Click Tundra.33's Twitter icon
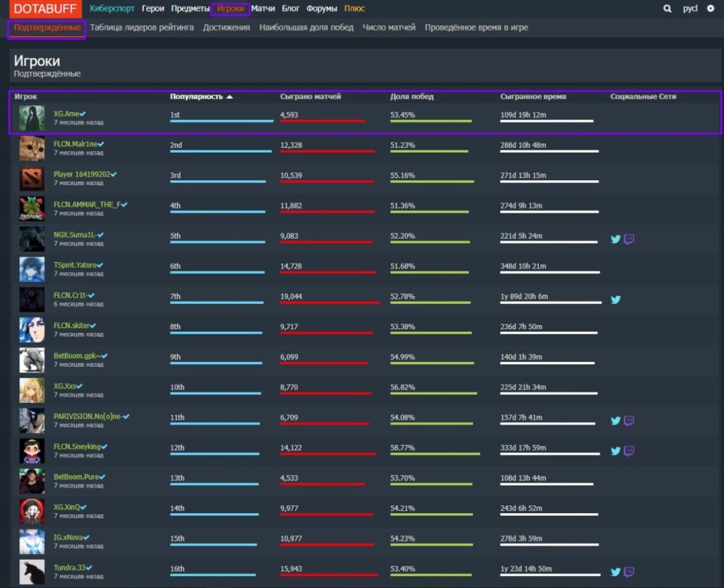Image resolution: width=724 pixels, height=588 pixels. pos(616,571)
